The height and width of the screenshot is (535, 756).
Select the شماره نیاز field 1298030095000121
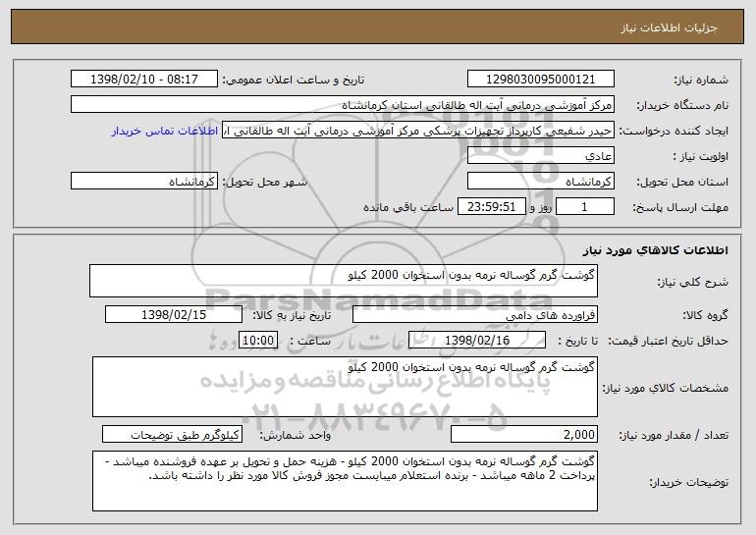pyautogui.click(x=540, y=80)
